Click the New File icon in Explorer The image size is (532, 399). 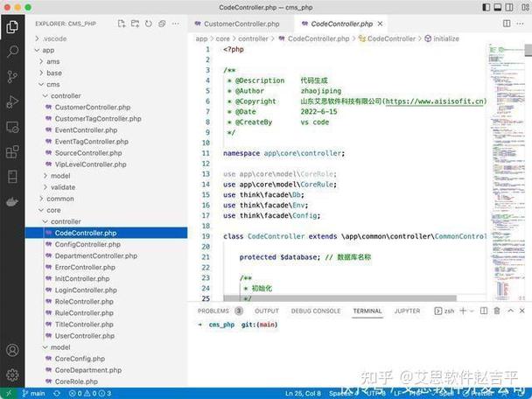[x=122, y=24]
